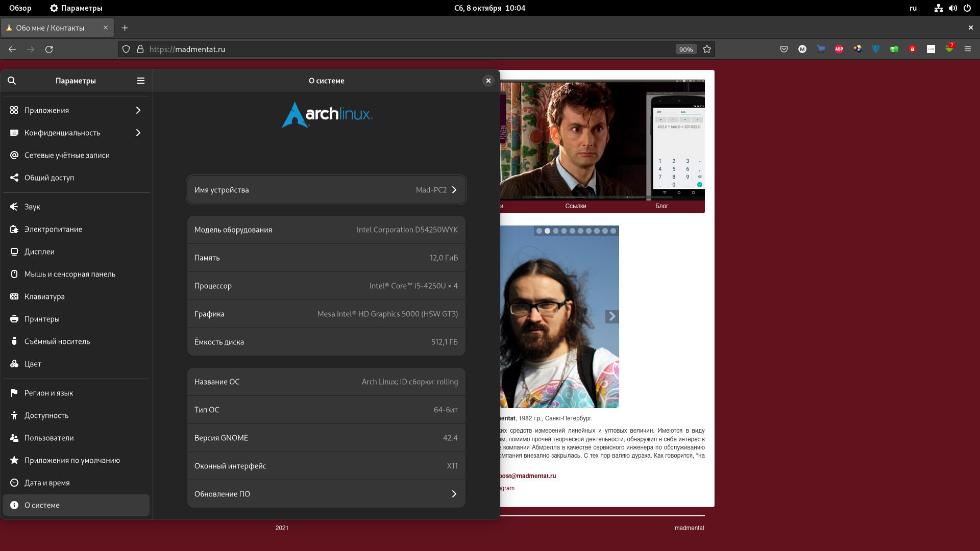Click the Память value 12,0 ГиБ
Viewport: 980px width, 551px height.
pos(444,258)
